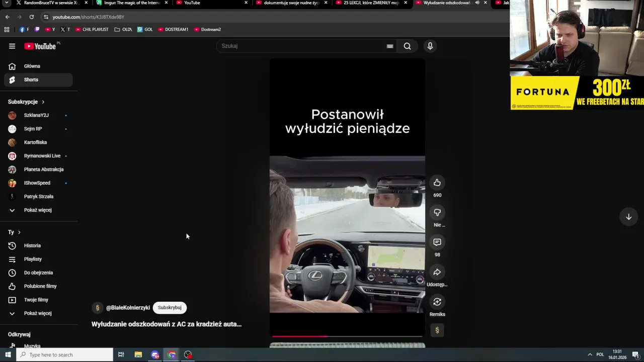Open GOL bookmark
The height and width of the screenshot is (362, 644).
click(x=145, y=30)
